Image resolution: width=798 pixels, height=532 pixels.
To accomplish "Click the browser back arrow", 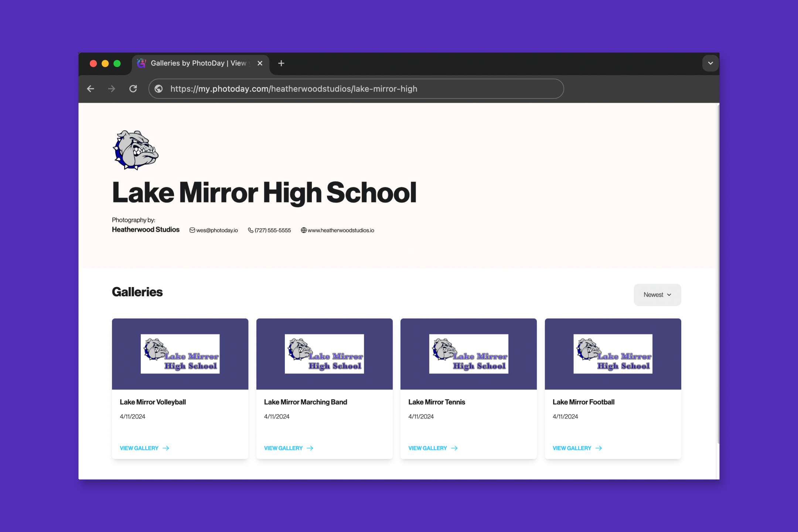I will [x=91, y=89].
